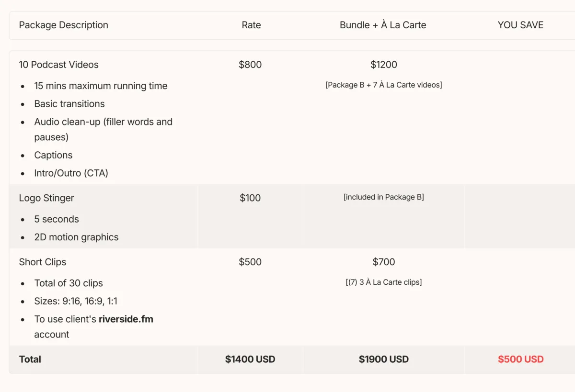This screenshot has width=575, height=392.
Task: Select the 2D motion graphics bullet
Action: [x=76, y=237]
